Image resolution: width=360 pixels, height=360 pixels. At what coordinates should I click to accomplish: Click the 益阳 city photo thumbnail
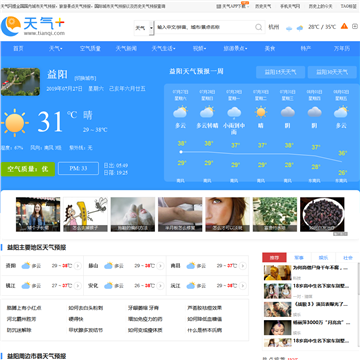20,82
